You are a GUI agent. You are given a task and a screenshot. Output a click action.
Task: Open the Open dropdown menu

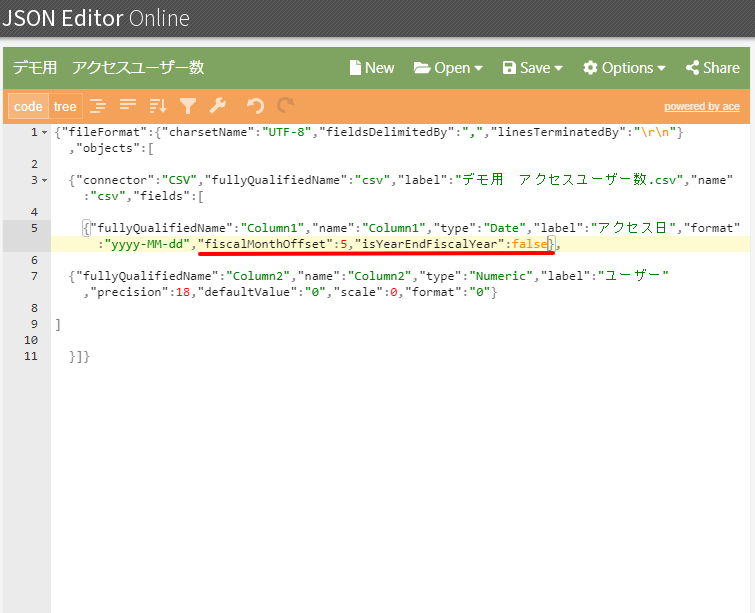pos(448,68)
